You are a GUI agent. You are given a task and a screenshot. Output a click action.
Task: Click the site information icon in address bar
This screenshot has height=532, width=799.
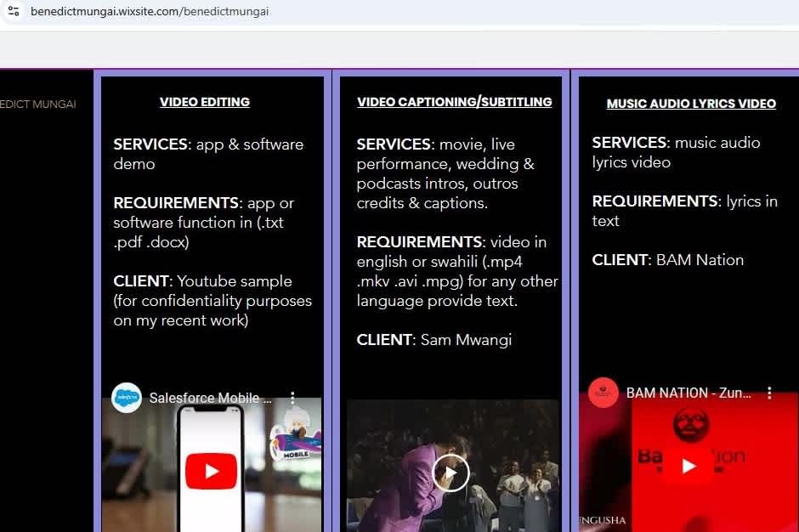(x=14, y=11)
